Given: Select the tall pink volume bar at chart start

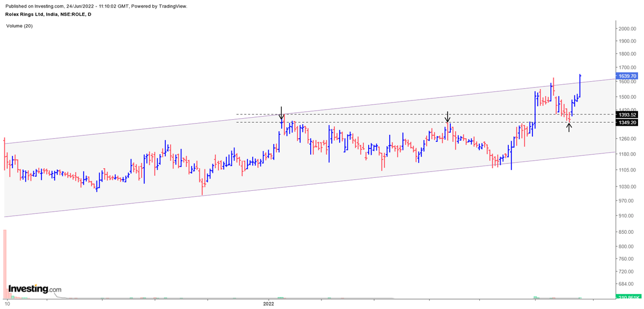Looking at the screenshot, I should (5, 263).
